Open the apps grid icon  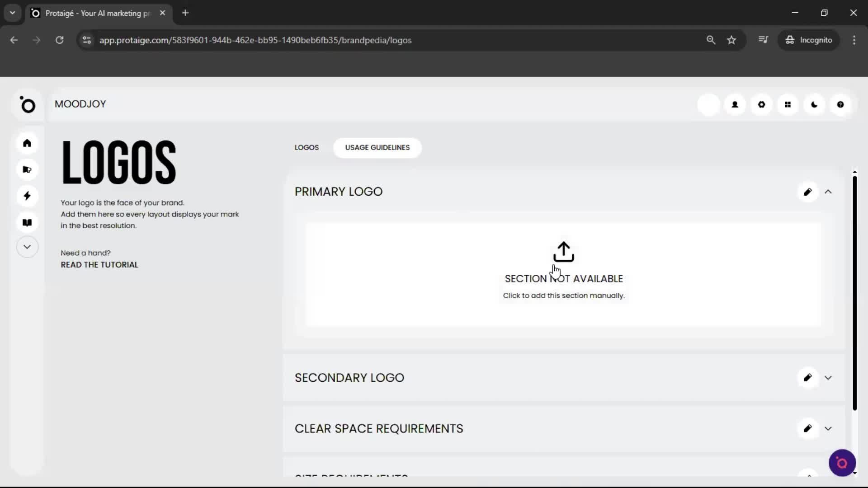point(788,104)
